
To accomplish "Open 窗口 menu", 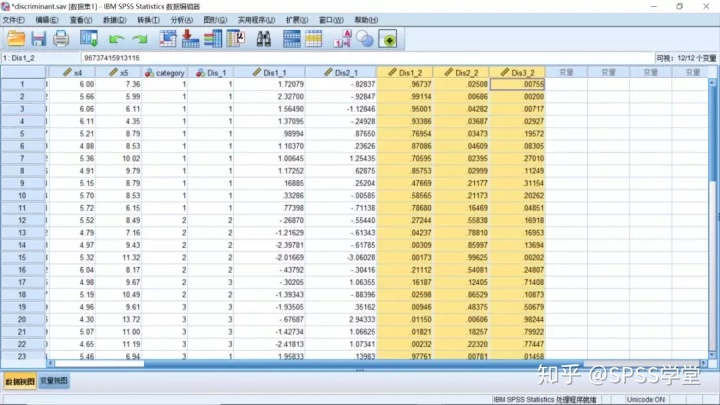I will (x=331, y=20).
